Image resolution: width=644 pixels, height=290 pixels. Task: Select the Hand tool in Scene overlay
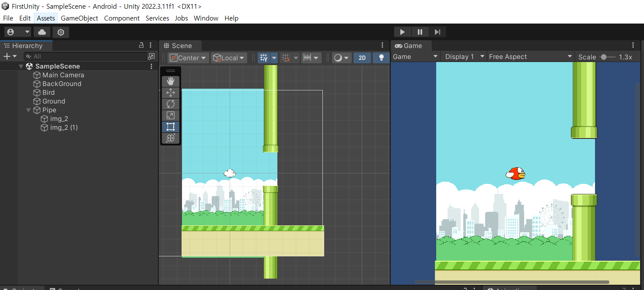[x=171, y=81]
